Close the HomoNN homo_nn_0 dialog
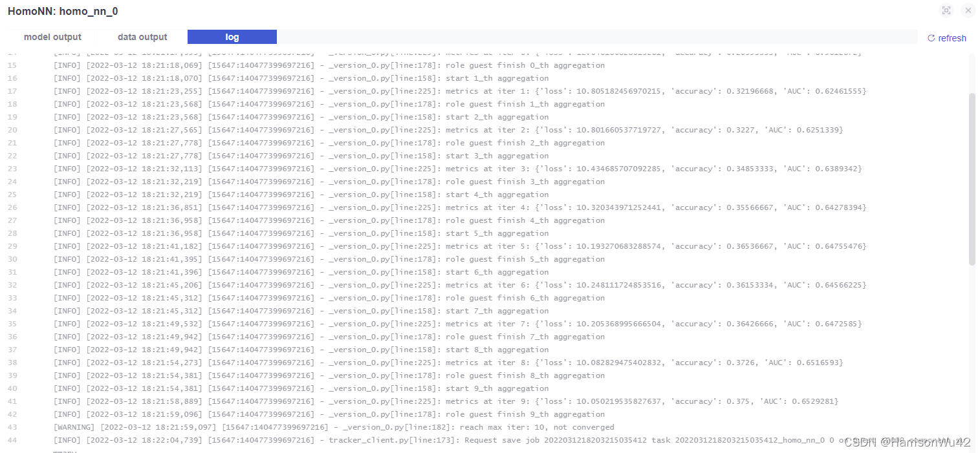980x453 pixels. [968, 10]
